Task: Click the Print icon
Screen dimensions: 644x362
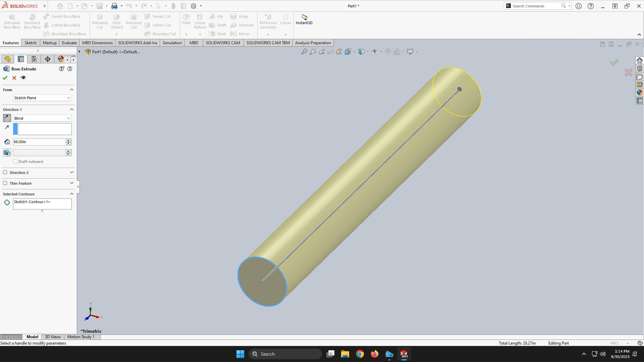Action: click(x=114, y=6)
